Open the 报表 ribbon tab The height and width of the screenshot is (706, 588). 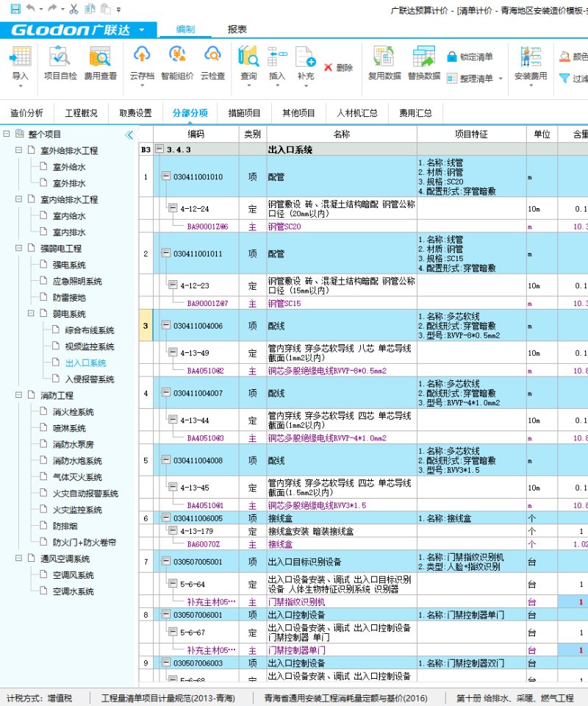point(237,29)
